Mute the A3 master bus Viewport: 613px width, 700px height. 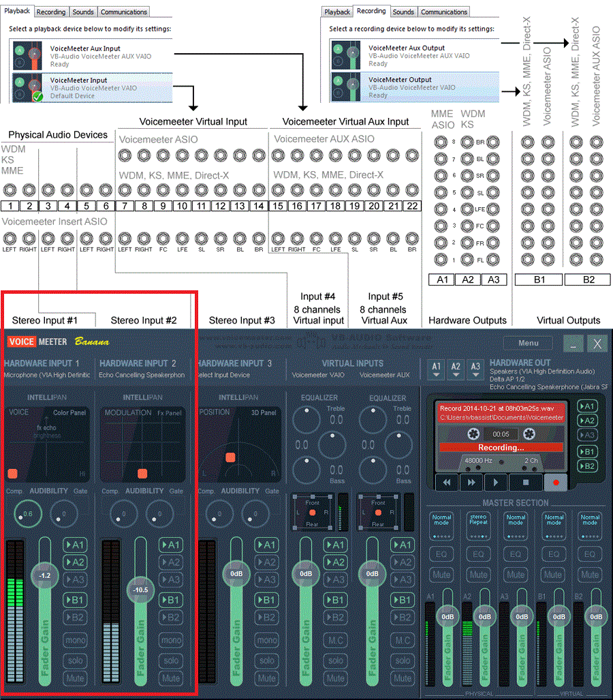[516, 575]
